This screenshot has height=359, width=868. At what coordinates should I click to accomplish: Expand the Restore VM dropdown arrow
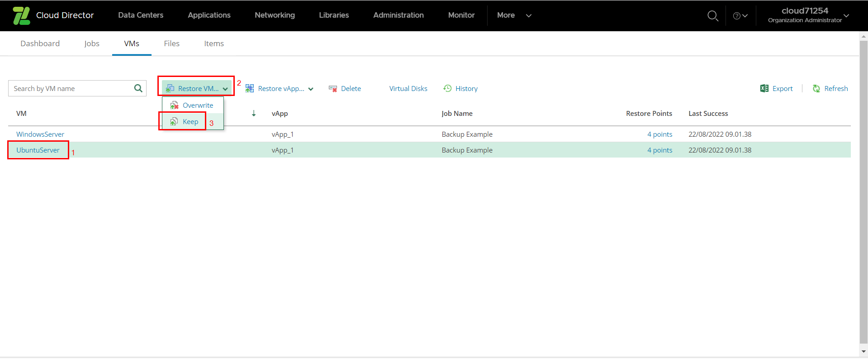point(225,89)
